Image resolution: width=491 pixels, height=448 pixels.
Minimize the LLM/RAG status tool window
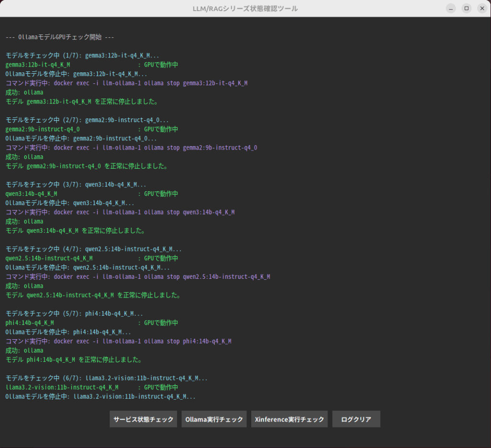tap(451, 9)
